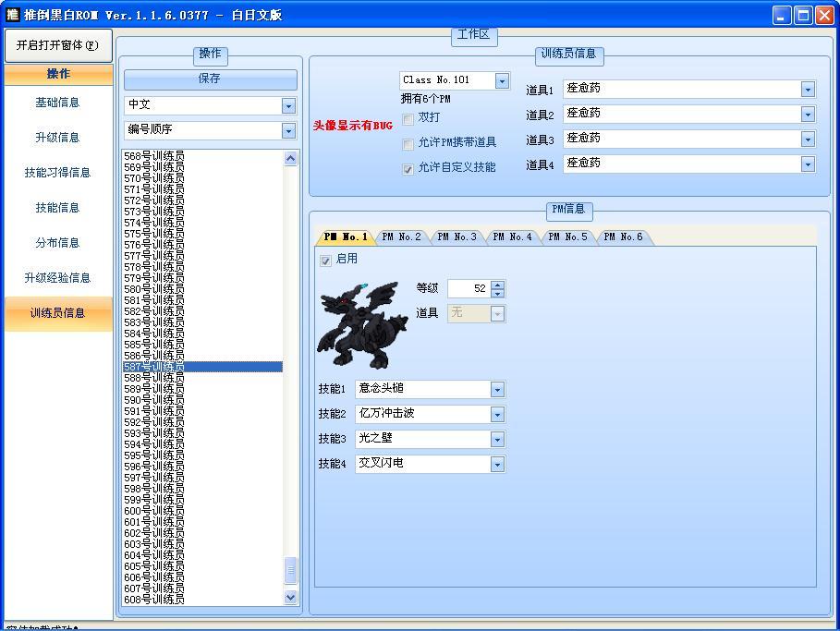Open 技能3 光之壁 dropdown

click(497, 439)
